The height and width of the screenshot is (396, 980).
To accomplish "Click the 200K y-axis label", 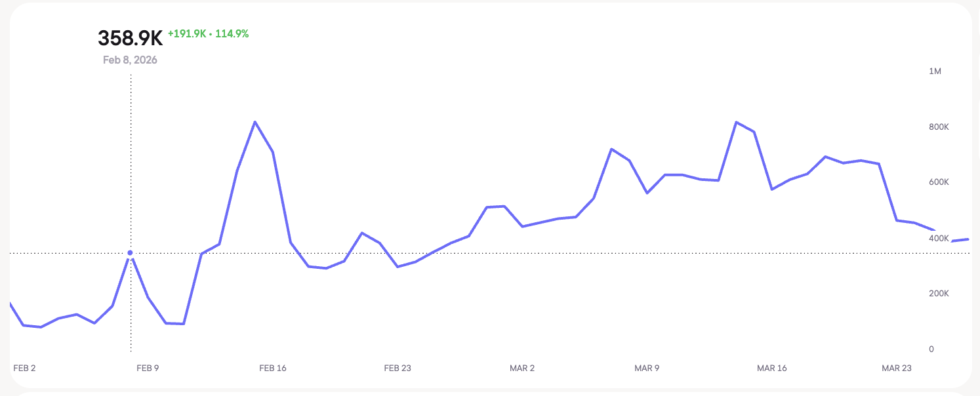I will pos(939,294).
